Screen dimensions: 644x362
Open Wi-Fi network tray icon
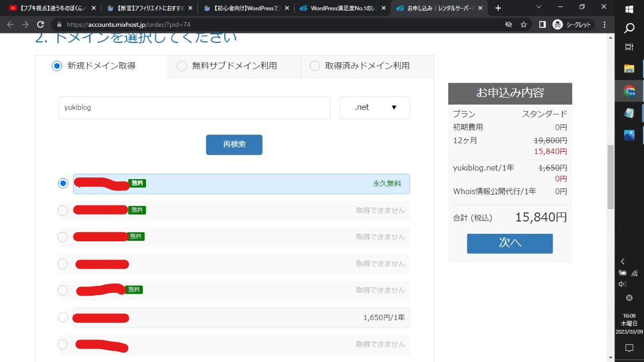tap(635, 273)
